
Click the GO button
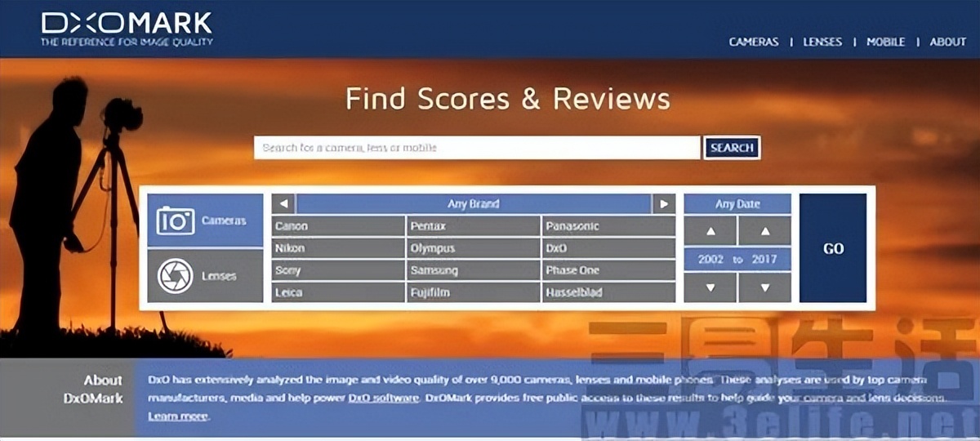[833, 248]
